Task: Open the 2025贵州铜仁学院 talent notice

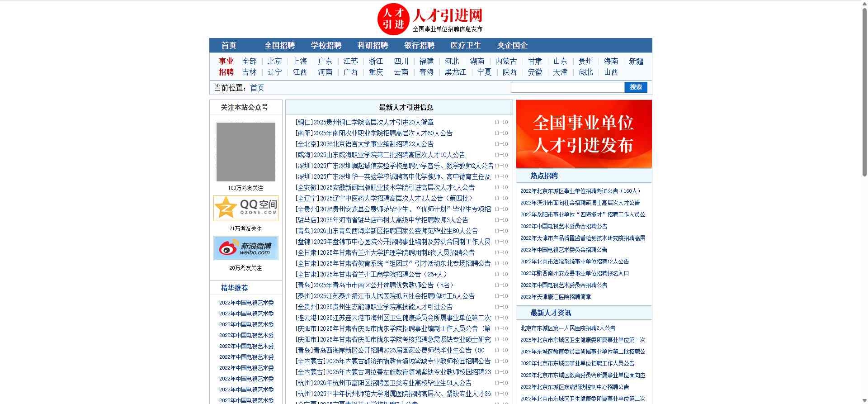Action: (x=364, y=122)
